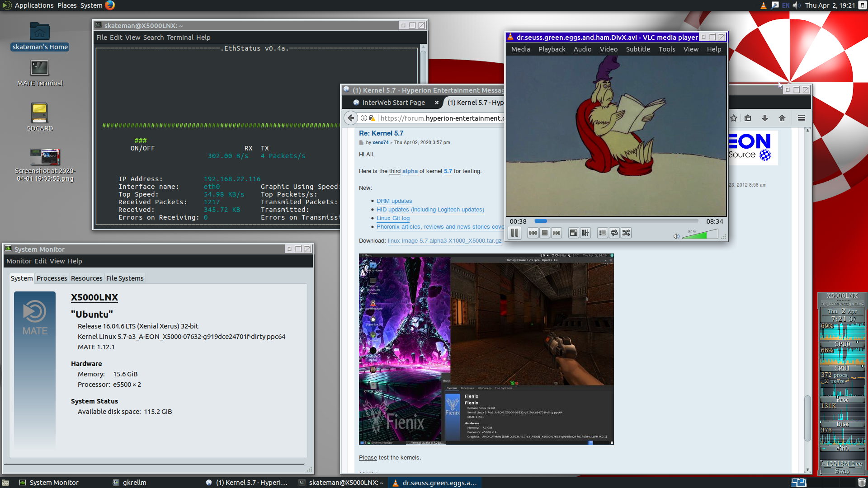Go back using Firefox back arrow
The height and width of the screenshot is (488, 868).
point(351,118)
